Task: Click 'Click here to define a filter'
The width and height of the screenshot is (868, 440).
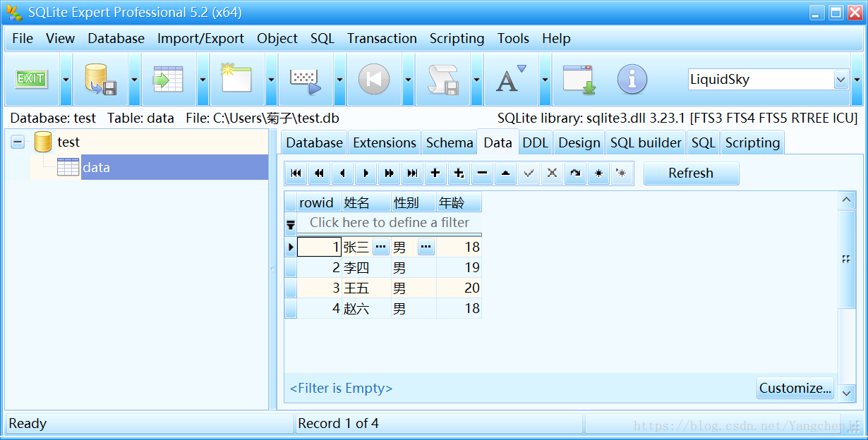Action: pyautogui.click(x=390, y=222)
